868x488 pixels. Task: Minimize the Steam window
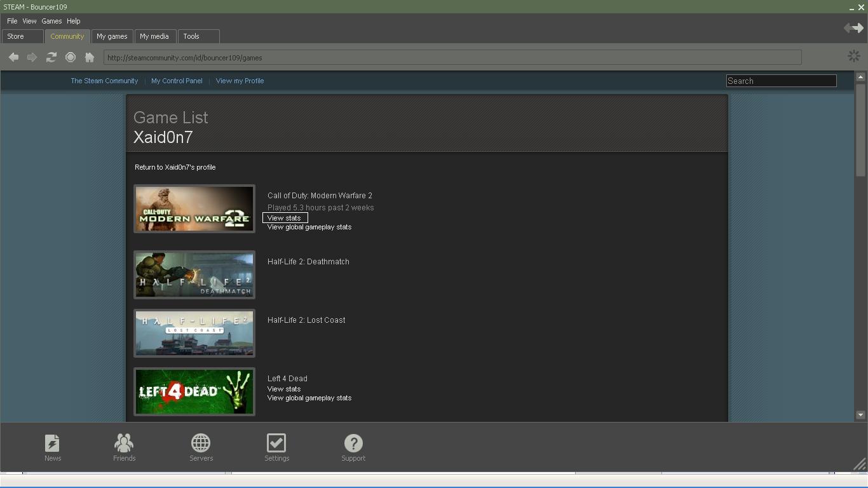(x=851, y=8)
